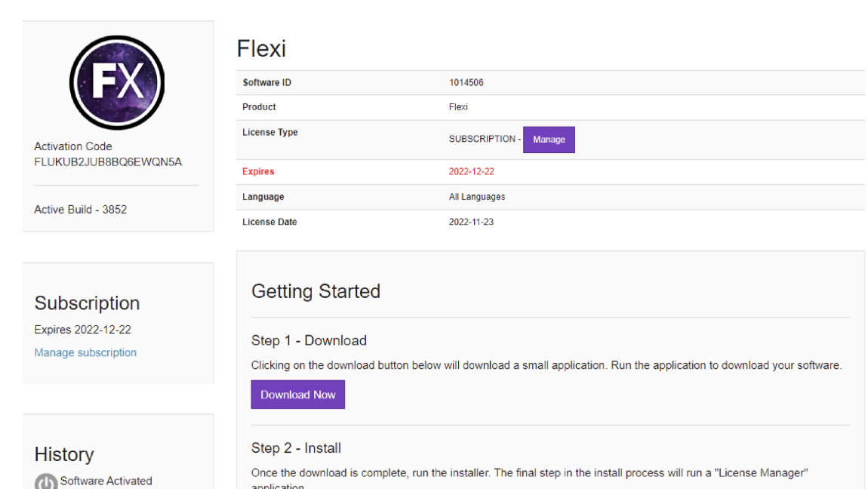Screen dimensions: 868x495
Task: Click the Activation Code label
Action: 73,146
